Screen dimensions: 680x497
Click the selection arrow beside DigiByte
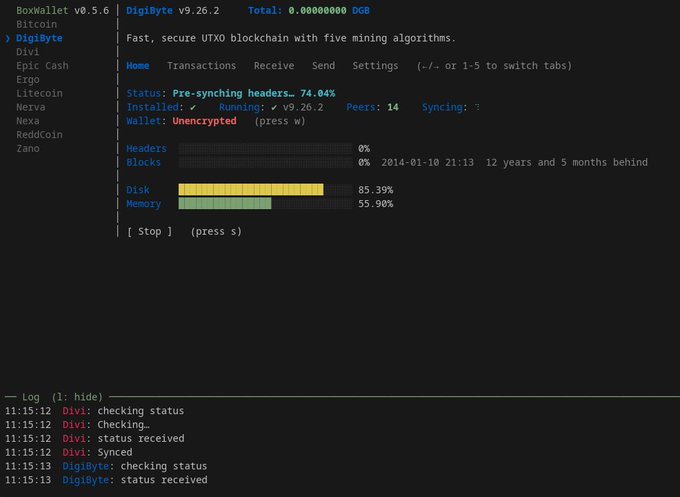(x=8, y=38)
